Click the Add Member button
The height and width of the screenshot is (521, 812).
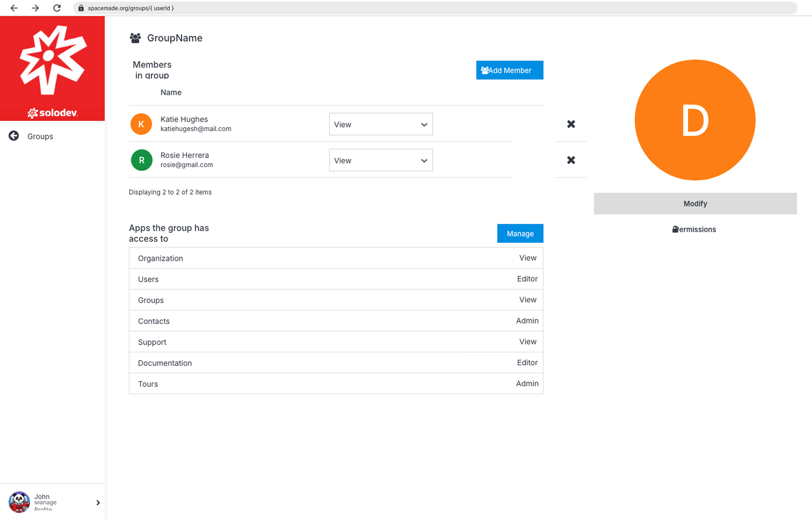[x=509, y=70]
